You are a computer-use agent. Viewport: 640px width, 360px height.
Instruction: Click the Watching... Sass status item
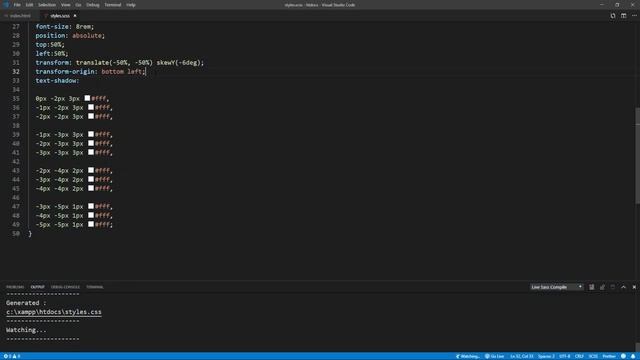coord(468,356)
